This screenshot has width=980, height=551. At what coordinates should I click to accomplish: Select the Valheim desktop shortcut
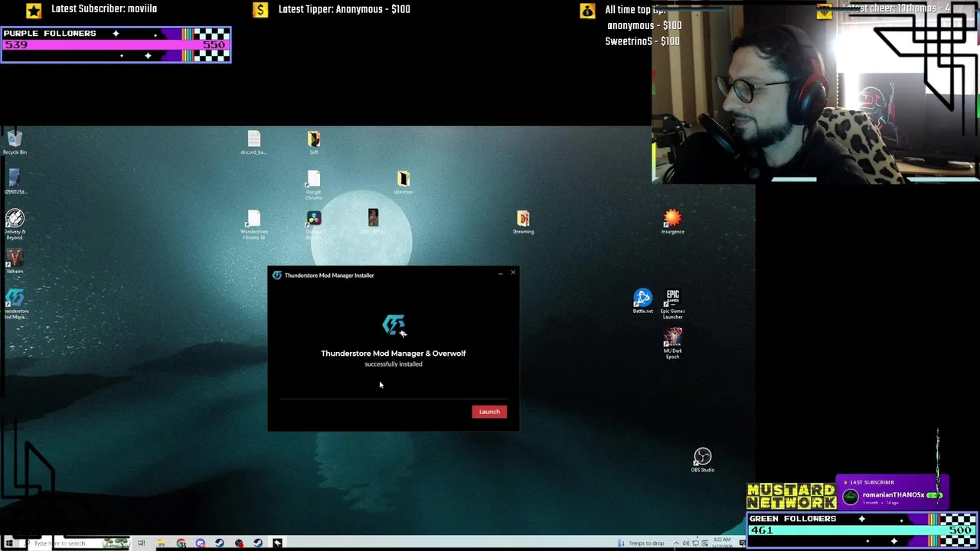(15, 261)
